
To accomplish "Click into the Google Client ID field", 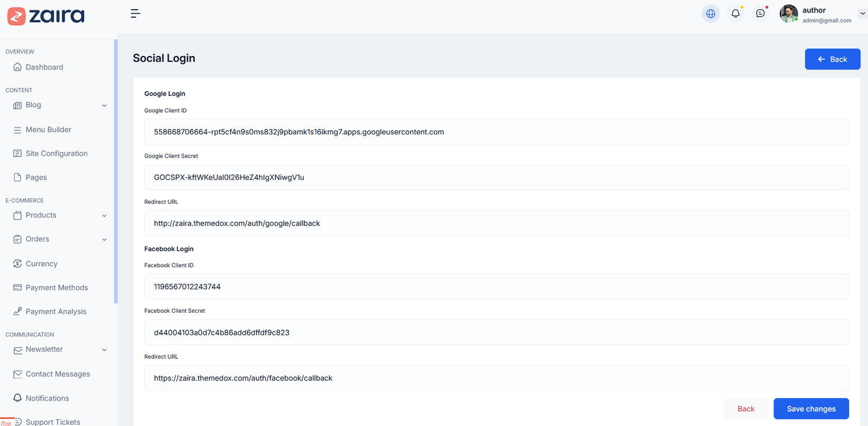I will pos(496,132).
